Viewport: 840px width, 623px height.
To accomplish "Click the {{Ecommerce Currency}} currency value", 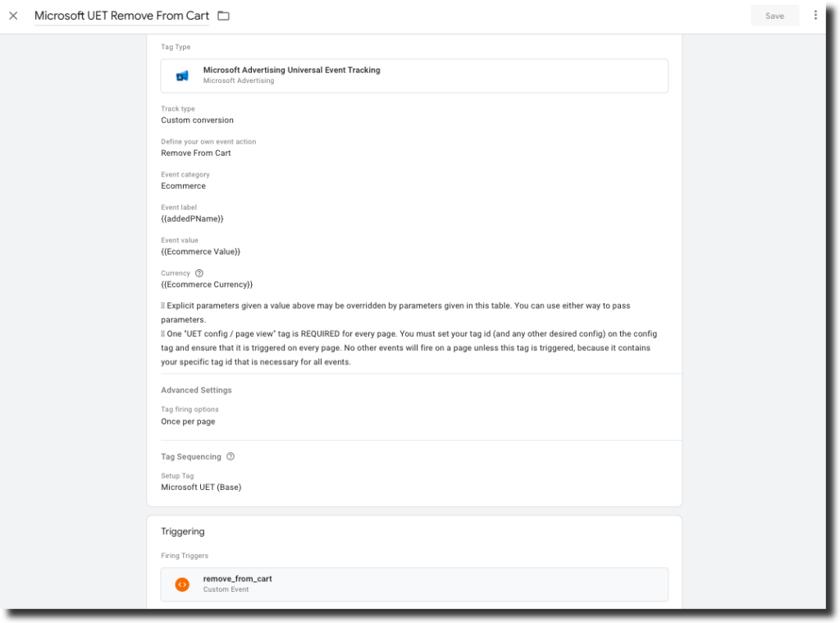I will coord(207,285).
